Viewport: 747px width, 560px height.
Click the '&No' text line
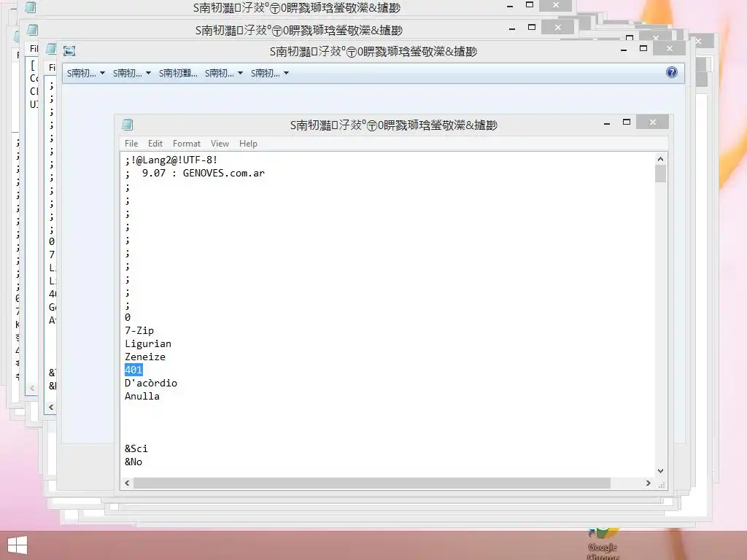pyautogui.click(x=133, y=462)
